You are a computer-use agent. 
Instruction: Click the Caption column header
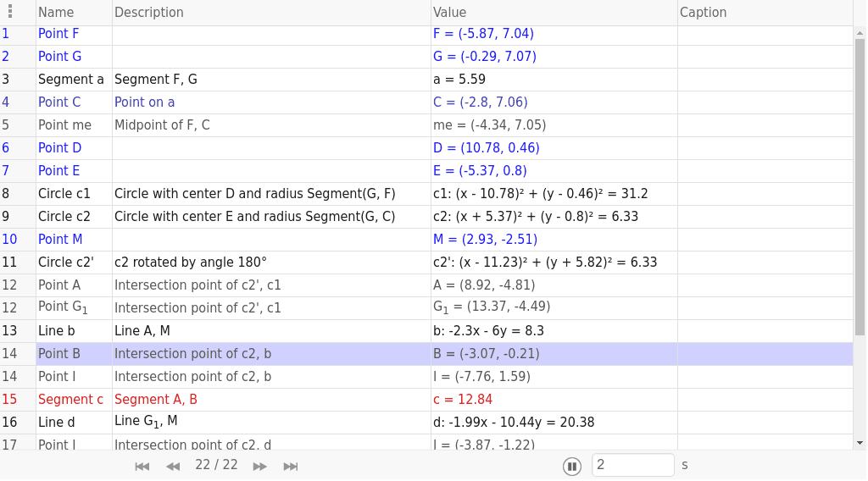pos(703,12)
